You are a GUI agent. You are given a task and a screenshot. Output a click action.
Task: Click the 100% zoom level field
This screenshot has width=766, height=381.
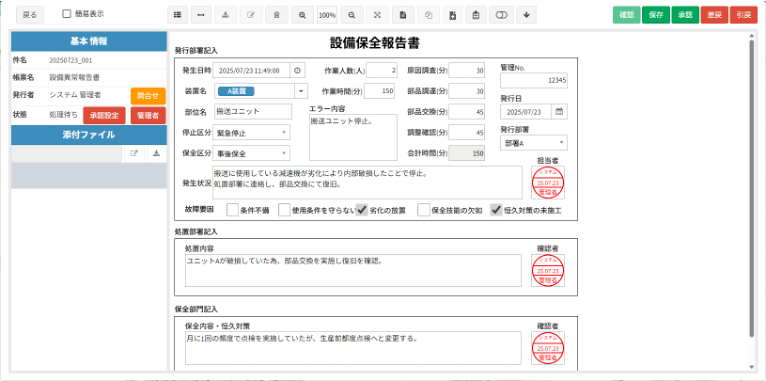point(327,15)
